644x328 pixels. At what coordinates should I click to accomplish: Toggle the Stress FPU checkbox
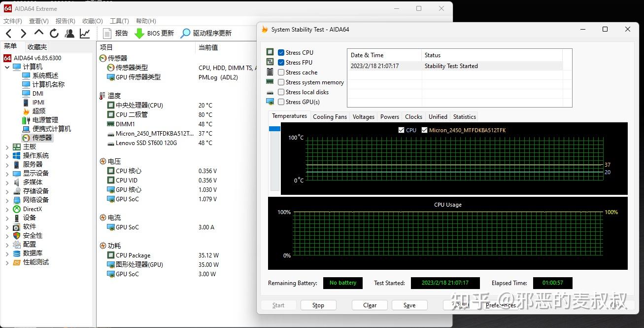click(x=281, y=62)
